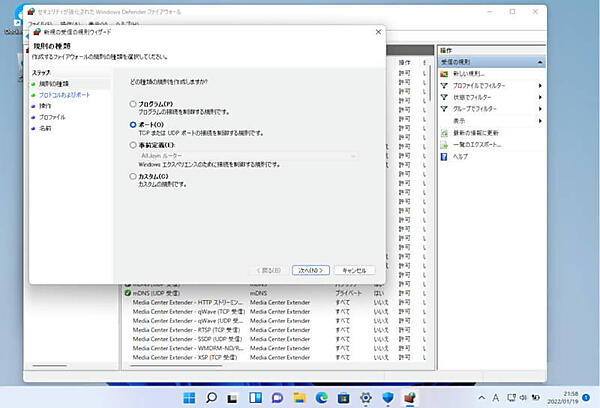Select the カスタム(C) radio button

[133, 176]
